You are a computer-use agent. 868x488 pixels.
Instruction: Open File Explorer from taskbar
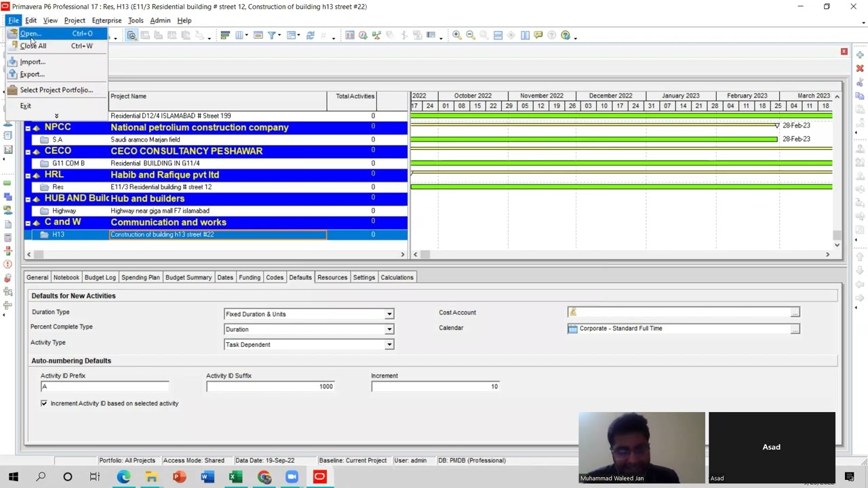point(151,477)
